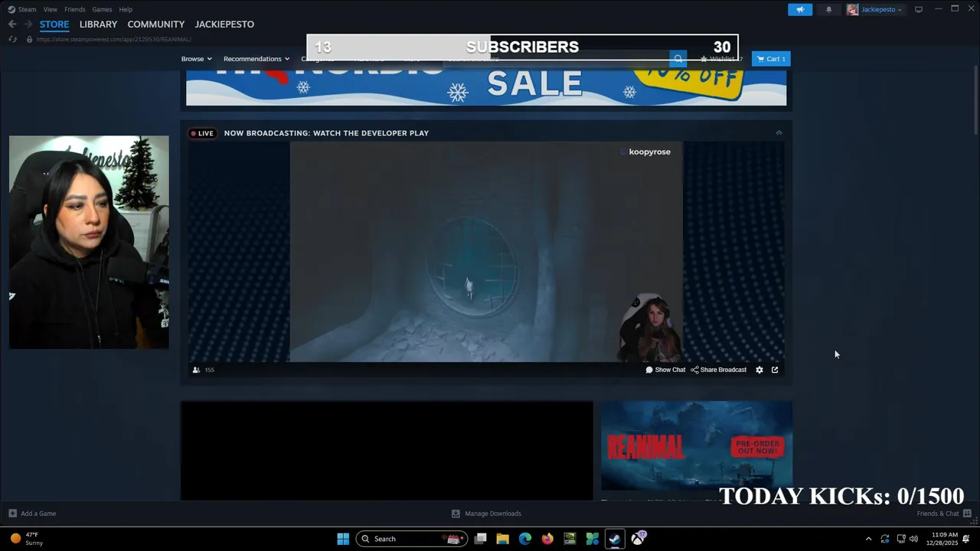Click the broadcast viewer count icon
The width and height of the screenshot is (980, 551).
197,370
